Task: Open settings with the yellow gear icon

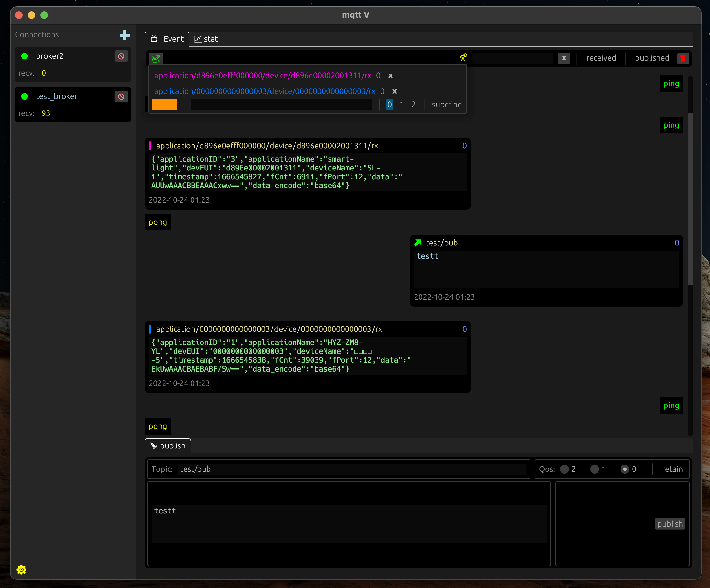Action: (21, 570)
